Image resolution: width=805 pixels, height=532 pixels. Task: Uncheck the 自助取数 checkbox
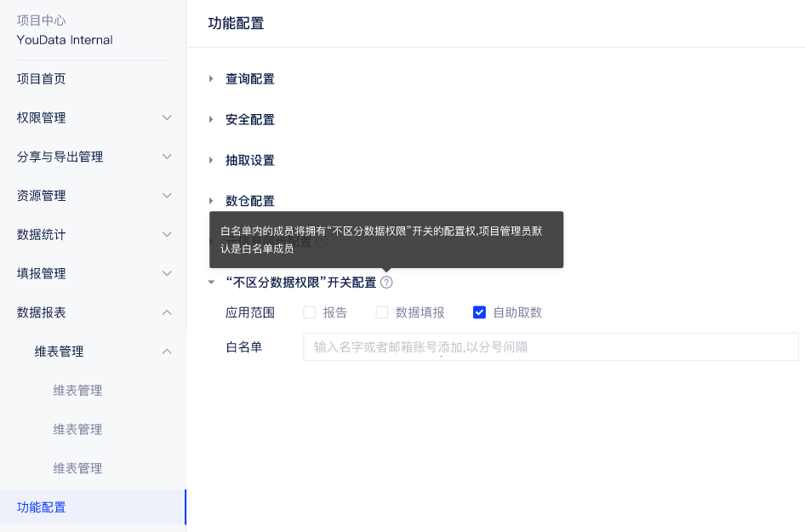(479, 312)
